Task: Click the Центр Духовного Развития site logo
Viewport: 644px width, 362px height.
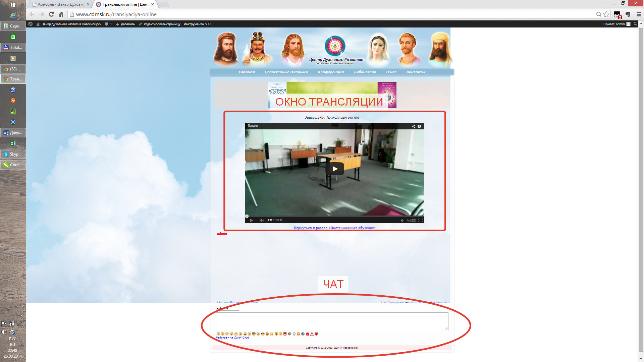Action: point(335,50)
